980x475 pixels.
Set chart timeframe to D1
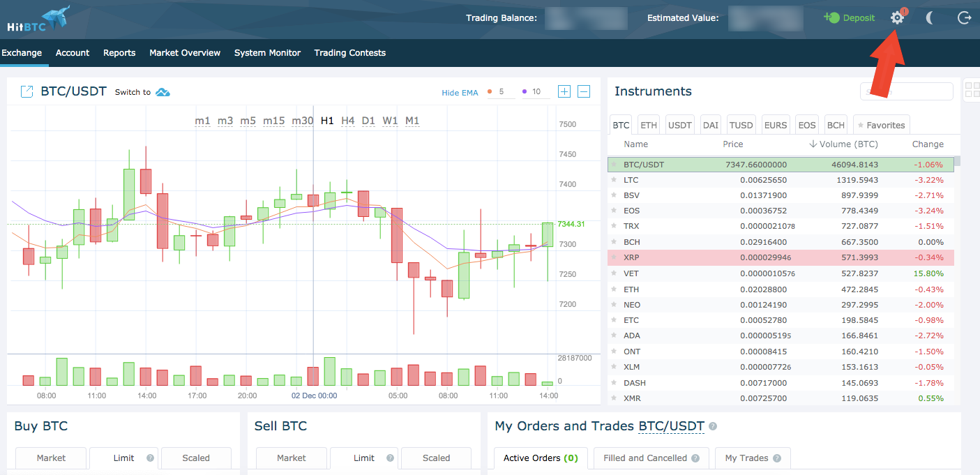click(368, 121)
